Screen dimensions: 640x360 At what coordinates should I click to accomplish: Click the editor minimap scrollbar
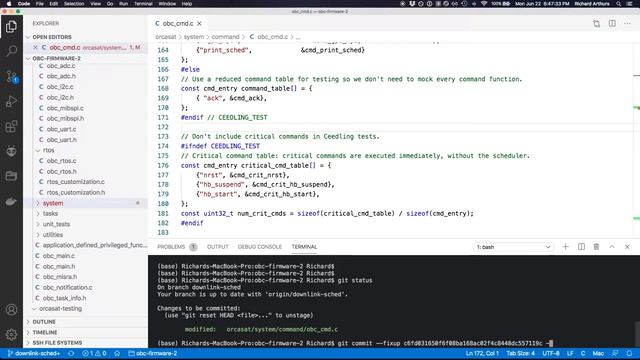pyautogui.click(x=636, y=140)
